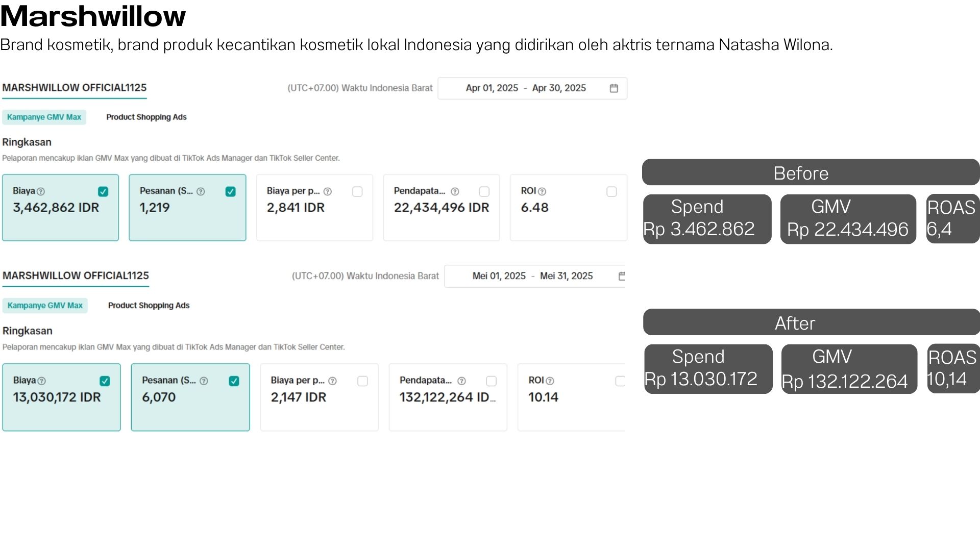
Task: Click the timezone label beside the Mei date range
Action: point(365,276)
